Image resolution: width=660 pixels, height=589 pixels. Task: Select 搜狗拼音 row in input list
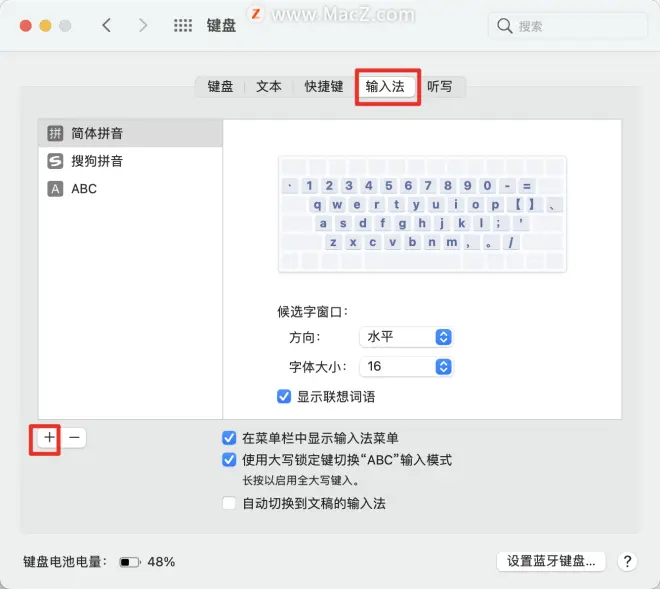coord(130,161)
